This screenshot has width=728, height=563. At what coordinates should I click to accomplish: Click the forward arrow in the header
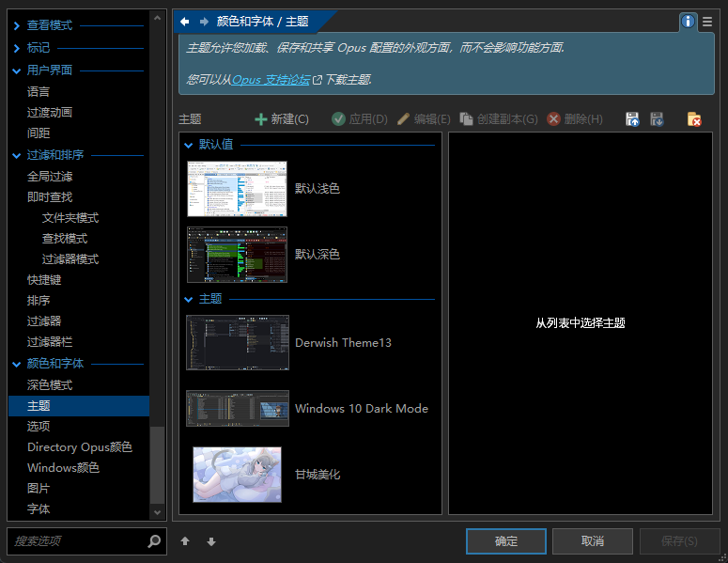204,22
